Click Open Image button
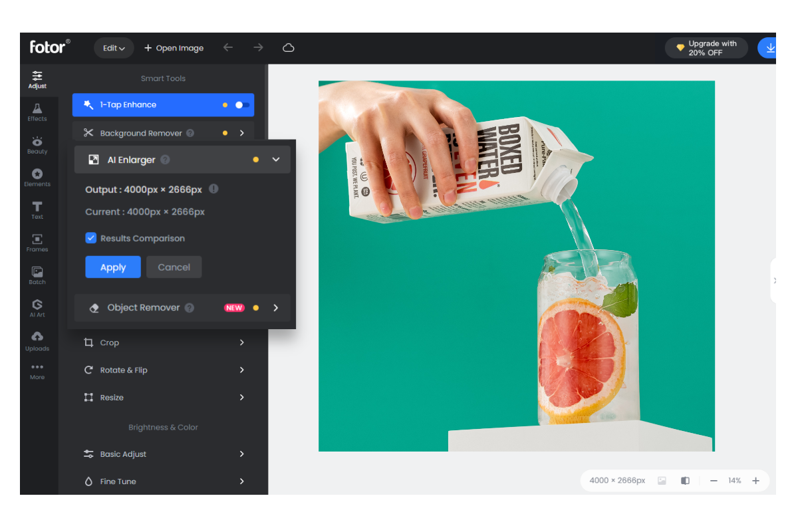Screen dimensions: 798x532 pyautogui.click(x=174, y=48)
